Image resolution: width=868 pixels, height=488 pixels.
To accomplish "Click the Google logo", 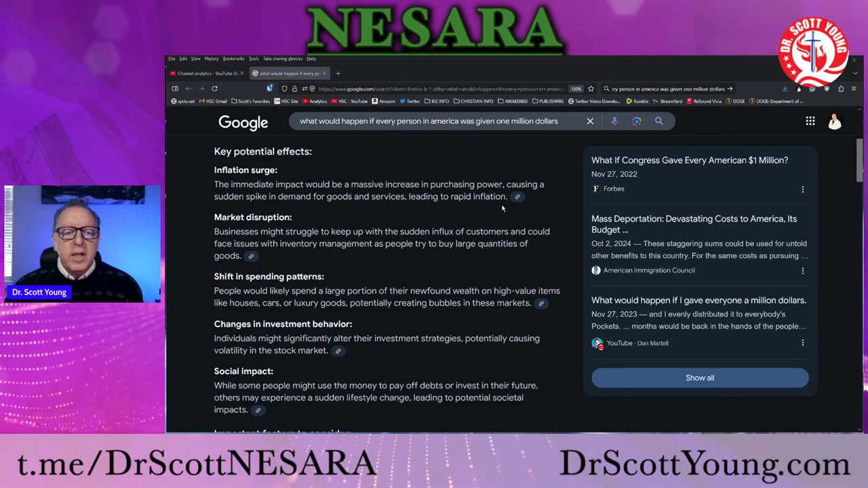I will (243, 123).
